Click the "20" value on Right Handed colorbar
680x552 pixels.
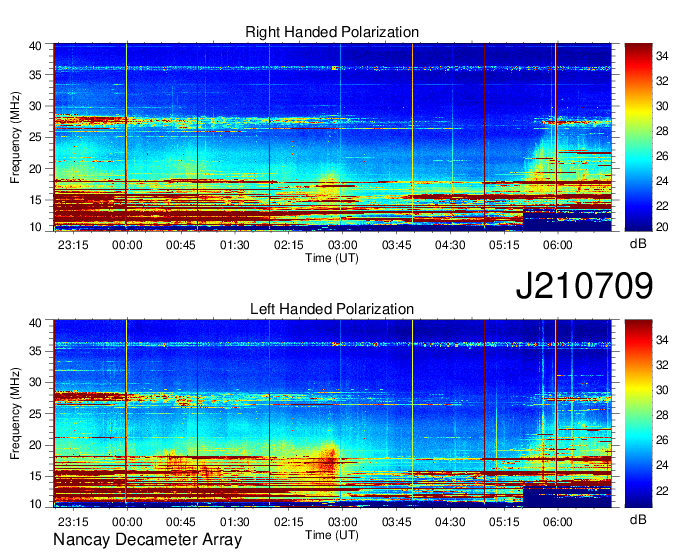662,226
